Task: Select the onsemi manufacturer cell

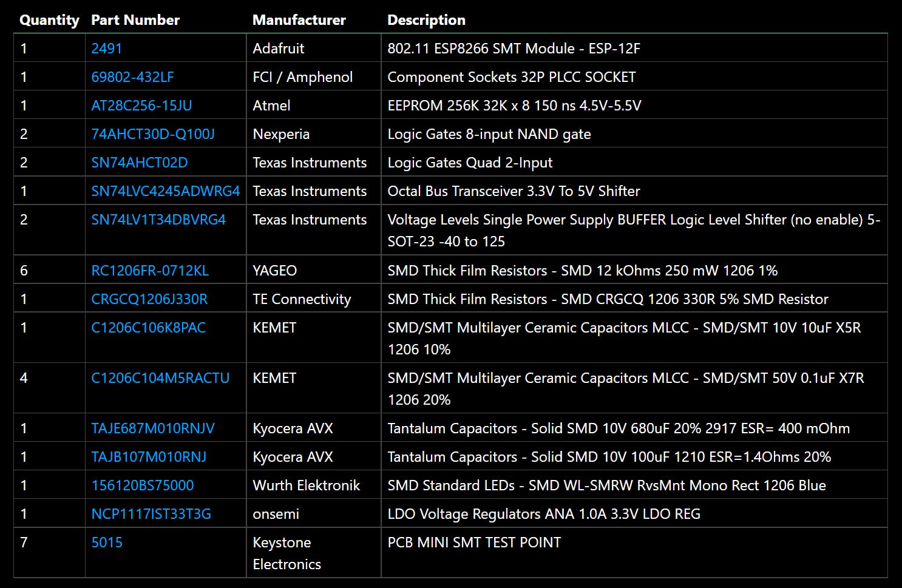Action: 313,514
